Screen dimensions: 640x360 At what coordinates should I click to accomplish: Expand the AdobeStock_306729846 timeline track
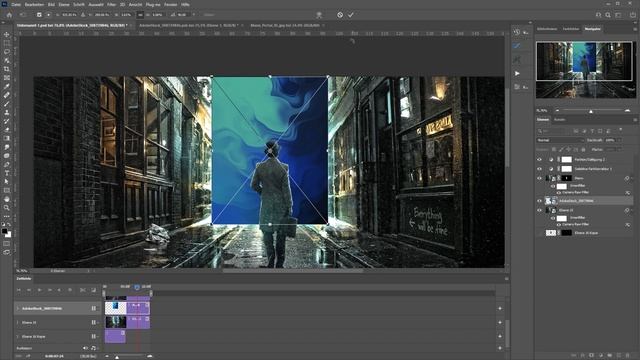click(18, 309)
